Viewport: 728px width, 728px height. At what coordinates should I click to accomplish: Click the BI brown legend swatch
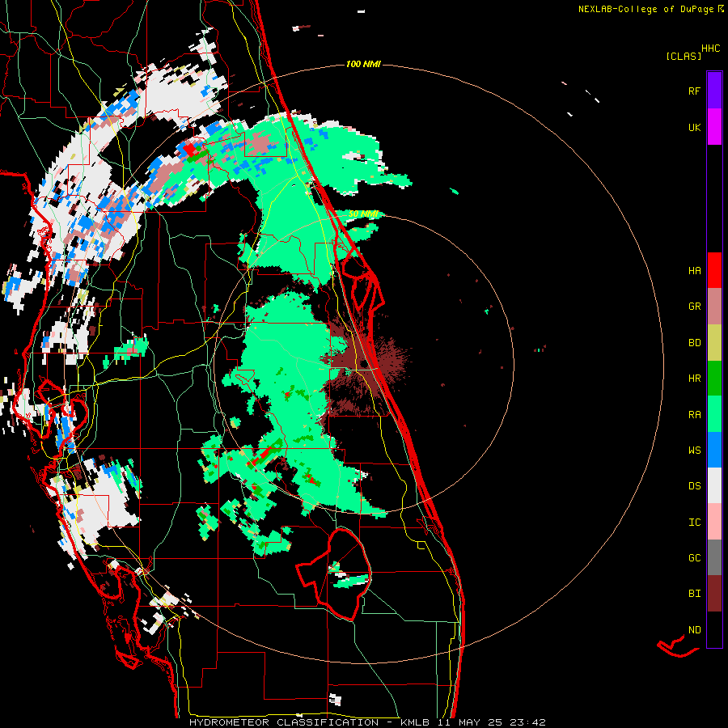click(714, 594)
